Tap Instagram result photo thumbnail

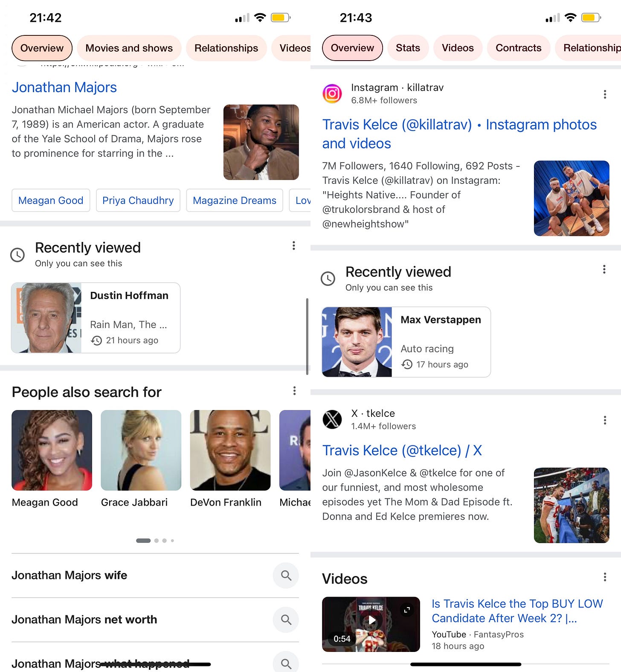click(572, 198)
